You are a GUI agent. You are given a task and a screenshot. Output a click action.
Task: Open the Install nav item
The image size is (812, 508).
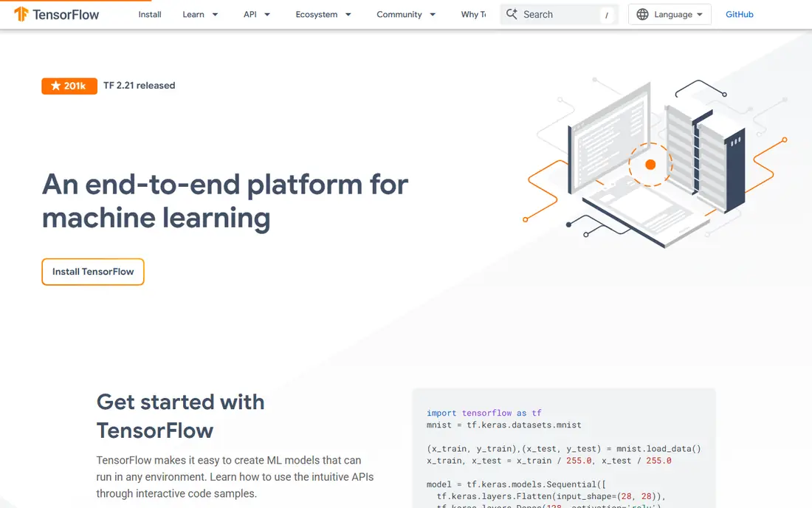(x=150, y=15)
